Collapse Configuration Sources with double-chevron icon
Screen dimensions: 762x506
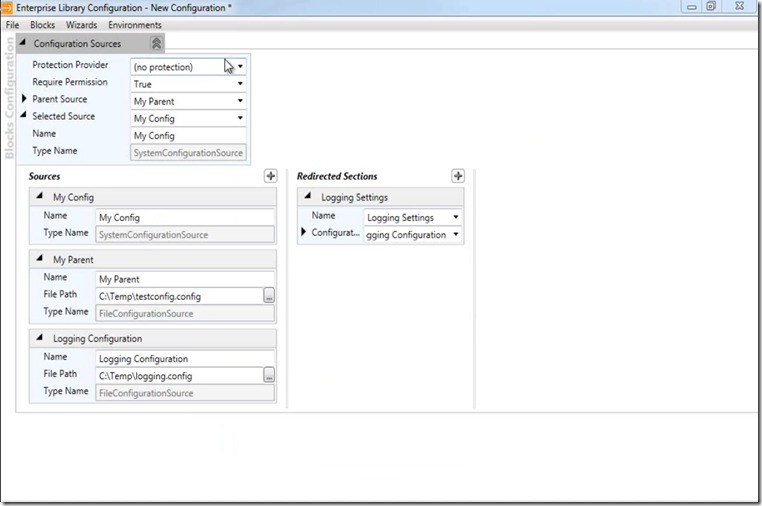pos(156,43)
